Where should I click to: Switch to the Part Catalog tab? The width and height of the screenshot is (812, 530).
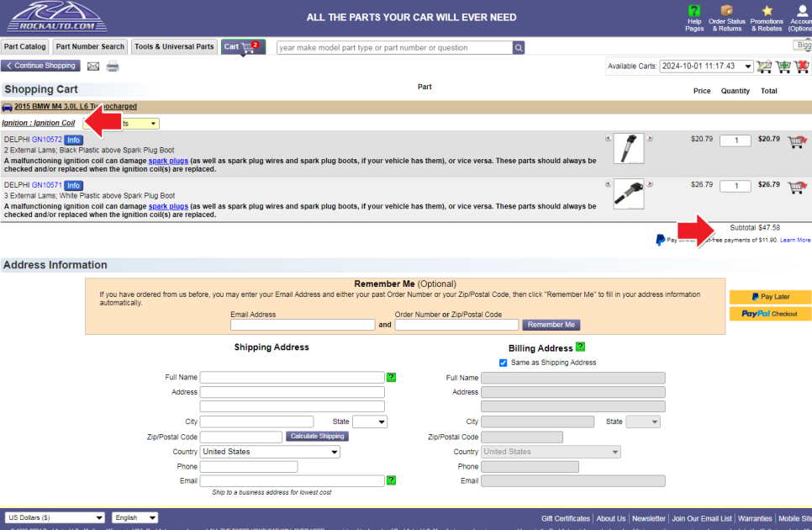25,46
